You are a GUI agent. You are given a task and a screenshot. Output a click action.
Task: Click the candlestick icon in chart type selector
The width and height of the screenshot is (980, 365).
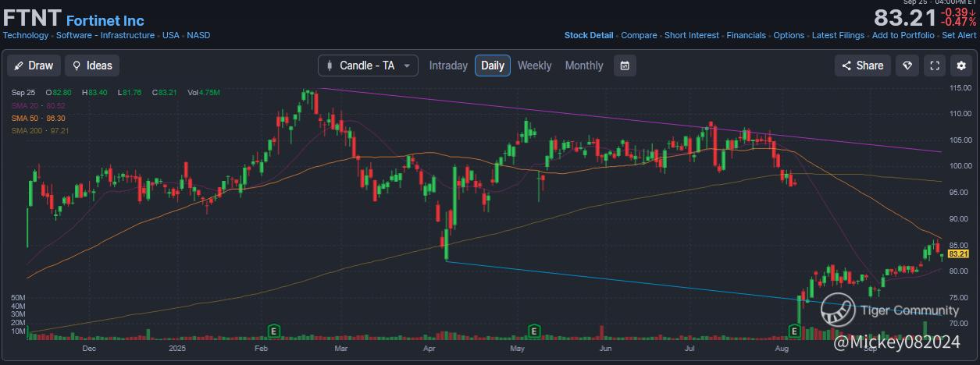(329, 66)
